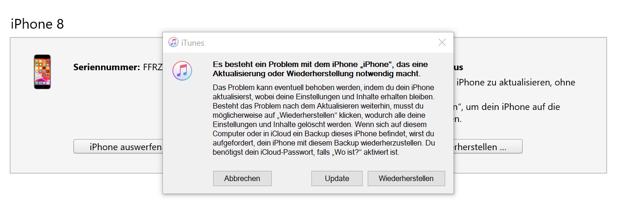
Task: Click the dialog paragraph starting "Das Problem kann"
Action: [x=323, y=87]
